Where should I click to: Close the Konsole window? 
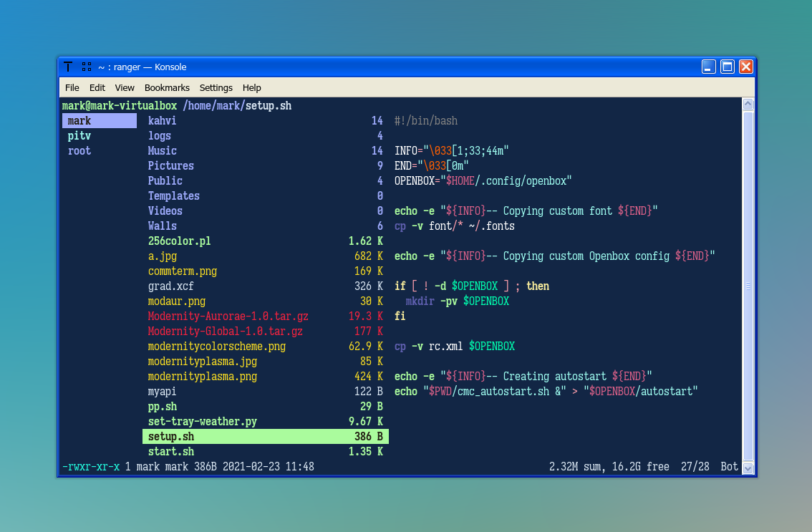[745, 67]
